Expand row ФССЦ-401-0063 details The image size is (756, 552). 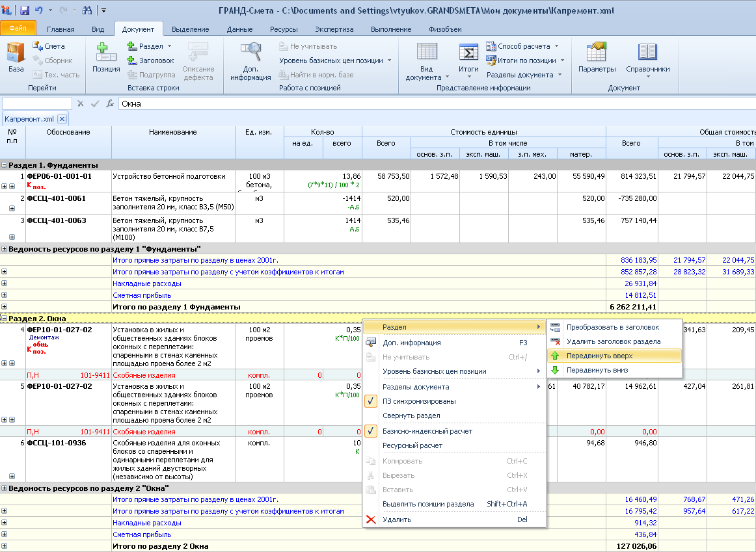tap(12, 237)
